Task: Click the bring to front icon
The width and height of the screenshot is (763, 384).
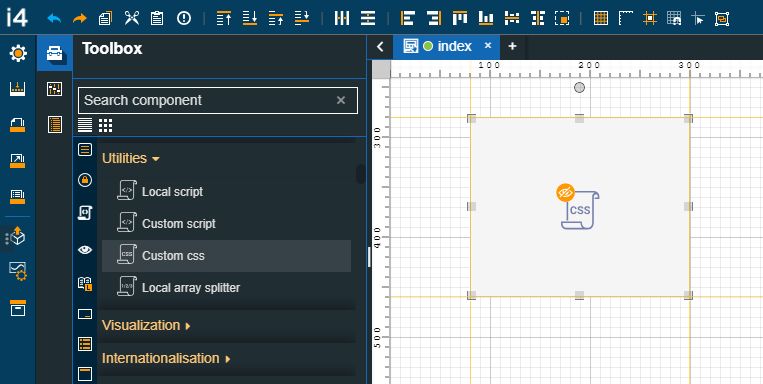Action: (224, 18)
